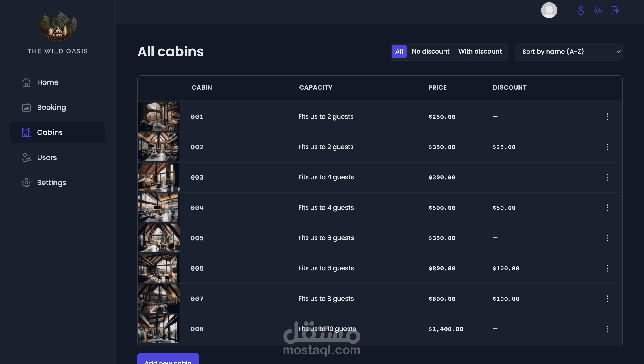Image resolution: width=644 pixels, height=364 pixels.
Task: Click the logout icon in header
Action: coord(615,10)
